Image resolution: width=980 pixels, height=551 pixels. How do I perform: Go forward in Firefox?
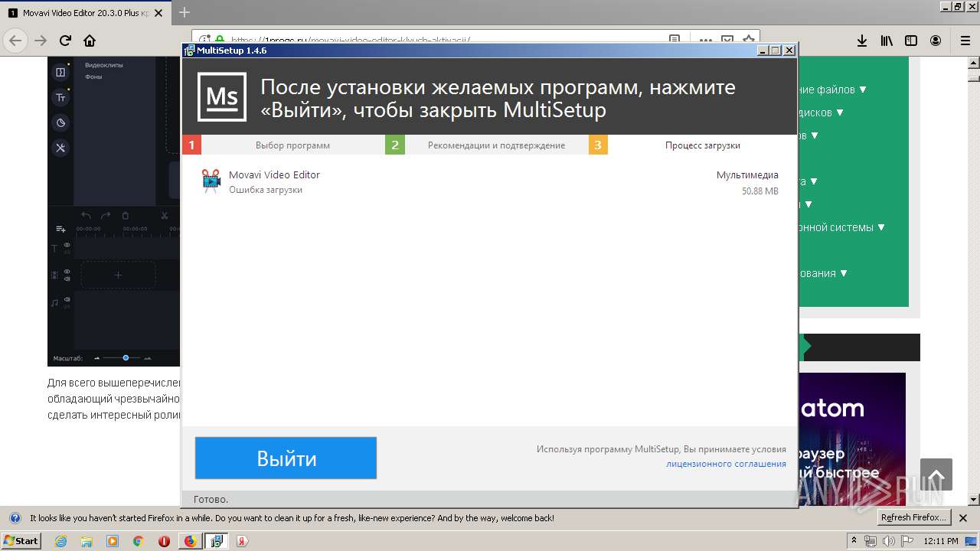click(x=41, y=41)
